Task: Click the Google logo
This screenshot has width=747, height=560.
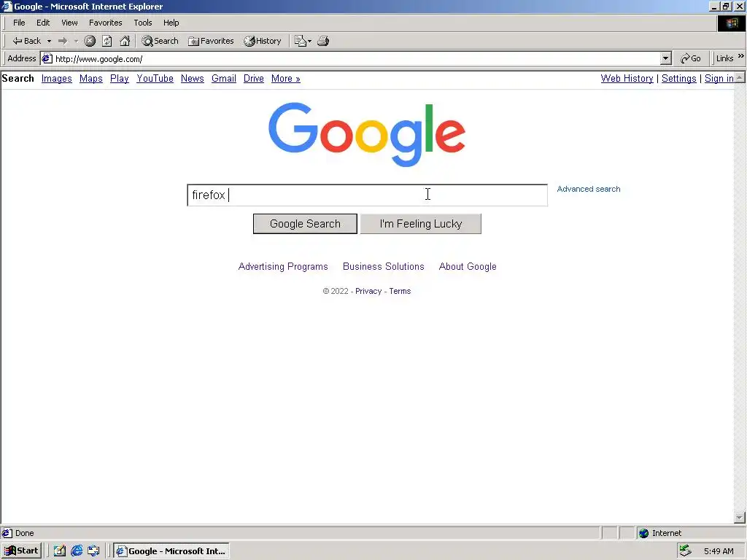Action: click(x=367, y=134)
